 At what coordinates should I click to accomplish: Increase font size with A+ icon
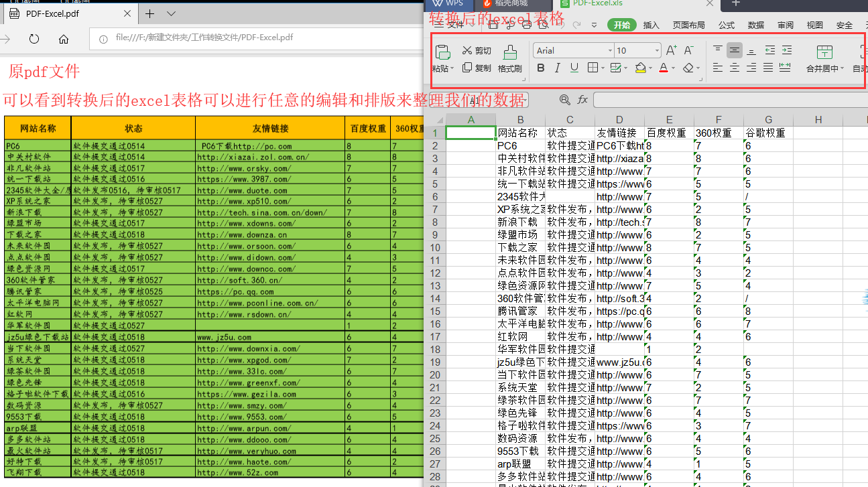tap(671, 50)
